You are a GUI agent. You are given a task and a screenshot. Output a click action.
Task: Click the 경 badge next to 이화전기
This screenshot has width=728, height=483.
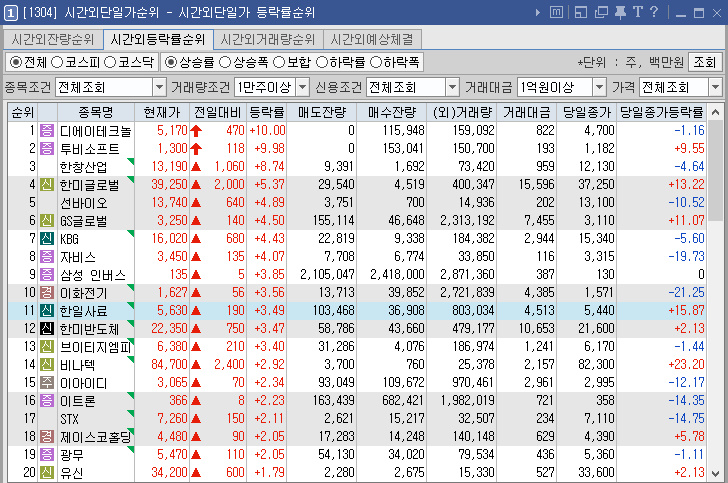point(46,293)
